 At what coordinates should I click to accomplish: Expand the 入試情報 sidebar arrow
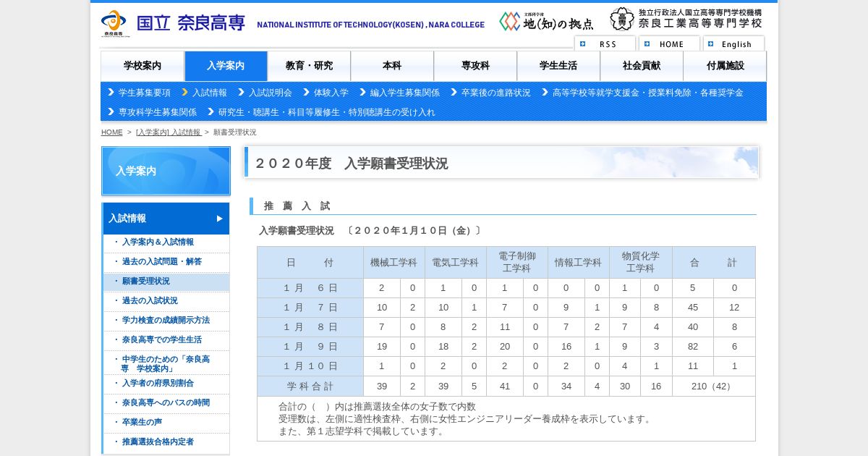point(219,219)
